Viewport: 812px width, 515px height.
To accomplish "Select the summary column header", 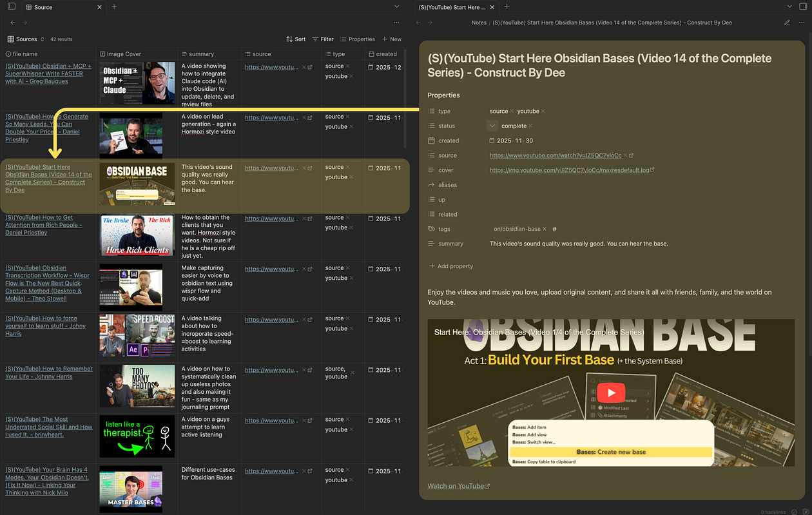I will coord(209,54).
